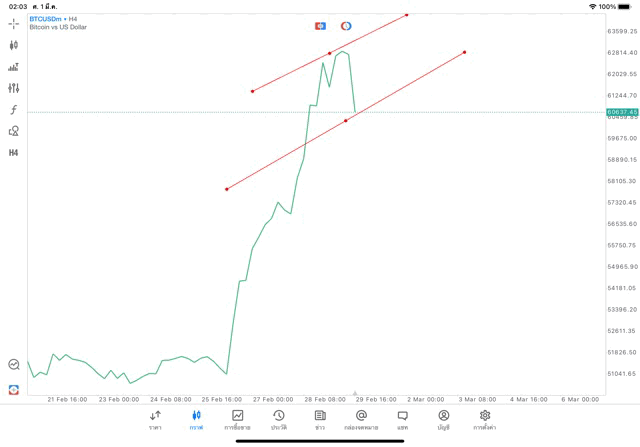Viewport: 640px width, 447px height.
Task: Open the ประวัติ history tab
Action: [x=279, y=420]
